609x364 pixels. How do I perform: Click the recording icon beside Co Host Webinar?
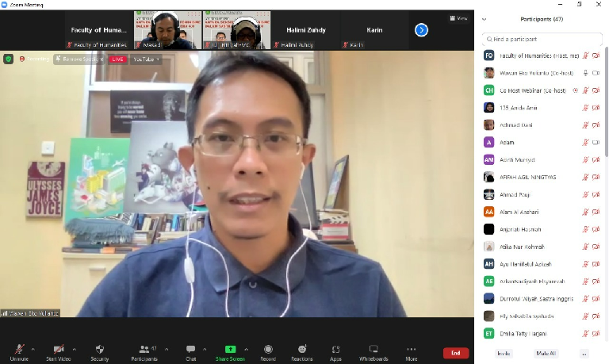[x=576, y=90]
